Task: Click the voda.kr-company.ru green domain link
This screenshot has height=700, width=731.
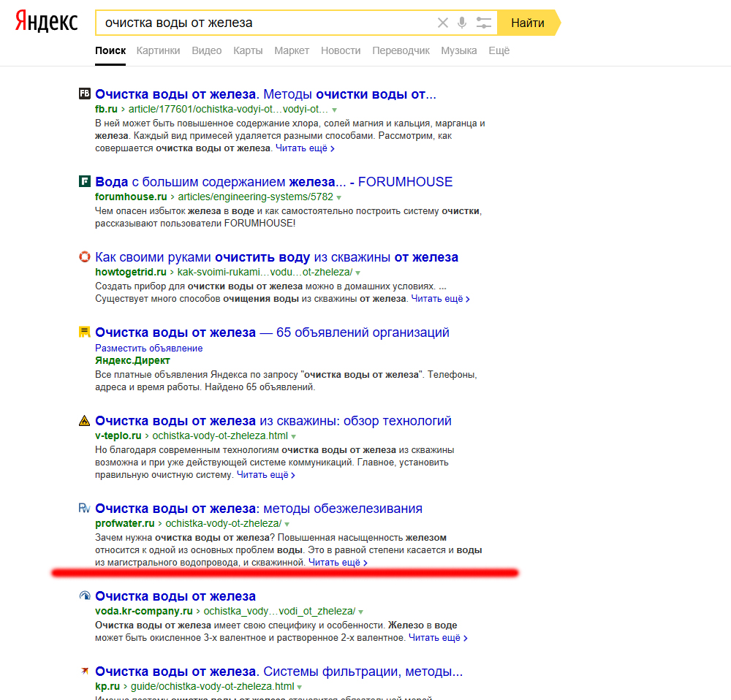Action: pos(144,611)
